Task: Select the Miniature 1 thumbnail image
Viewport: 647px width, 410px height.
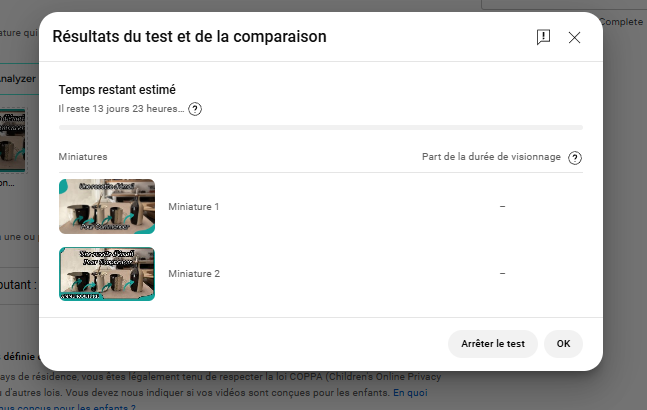Action: pos(107,206)
